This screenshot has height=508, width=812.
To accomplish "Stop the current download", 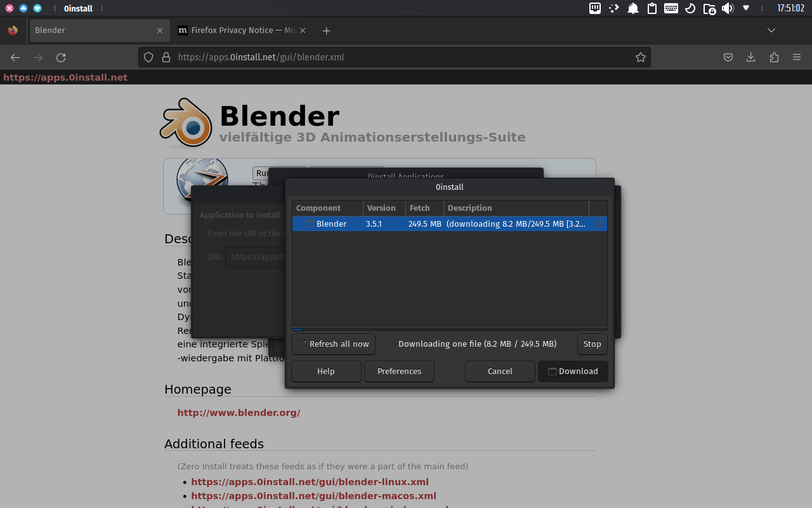I will [x=593, y=344].
